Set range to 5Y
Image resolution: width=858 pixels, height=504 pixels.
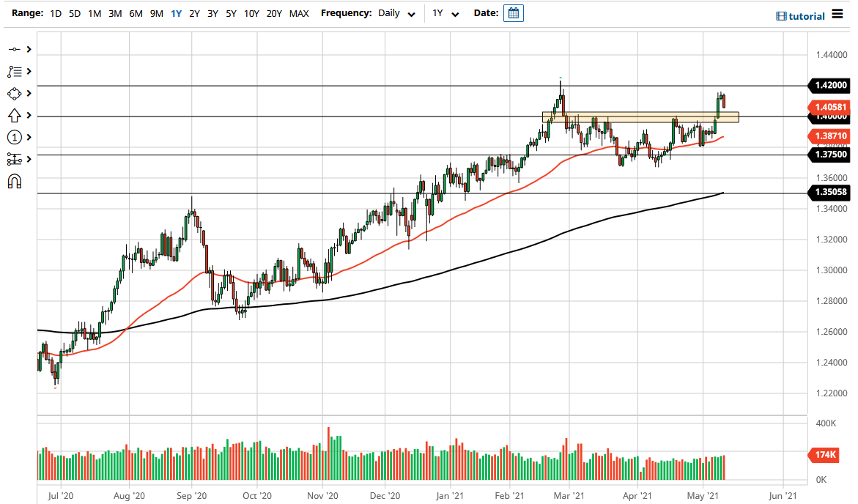tap(231, 14)
